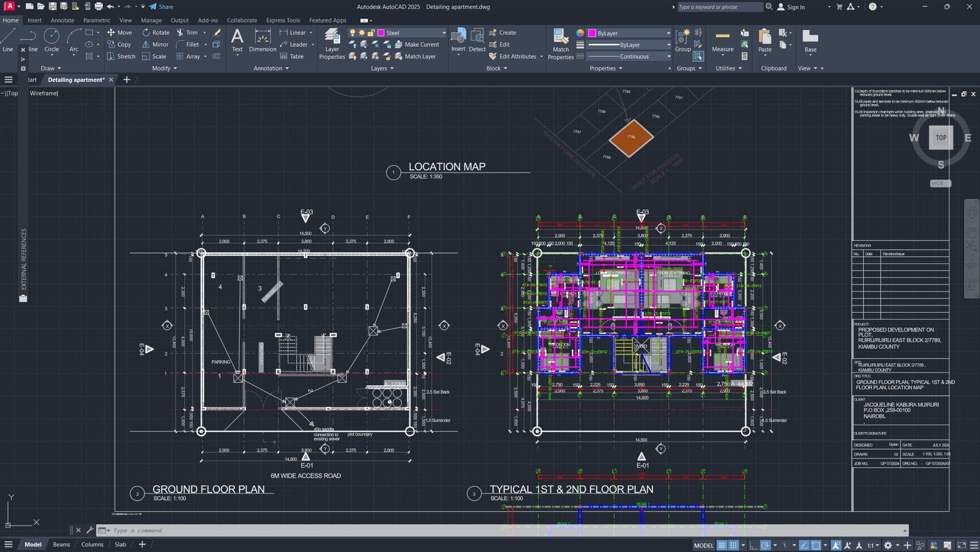
Task: Toggle isometric drafting in status bar
Action: pos(785,545)
